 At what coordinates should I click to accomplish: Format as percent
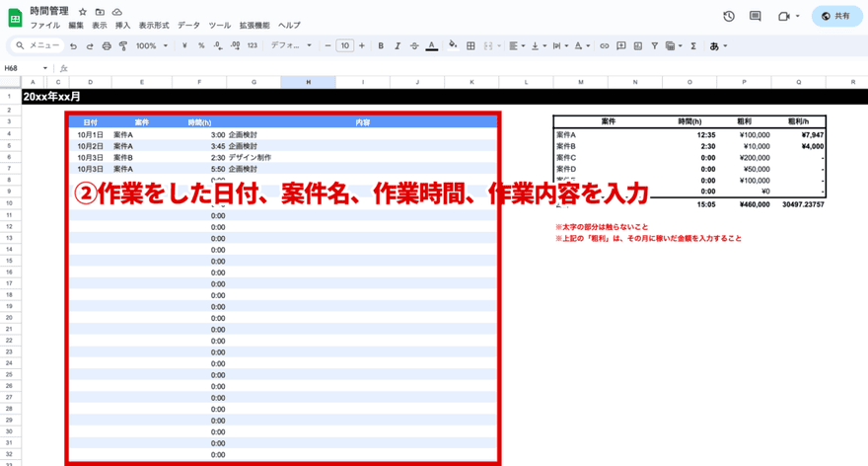pos(201,46)
